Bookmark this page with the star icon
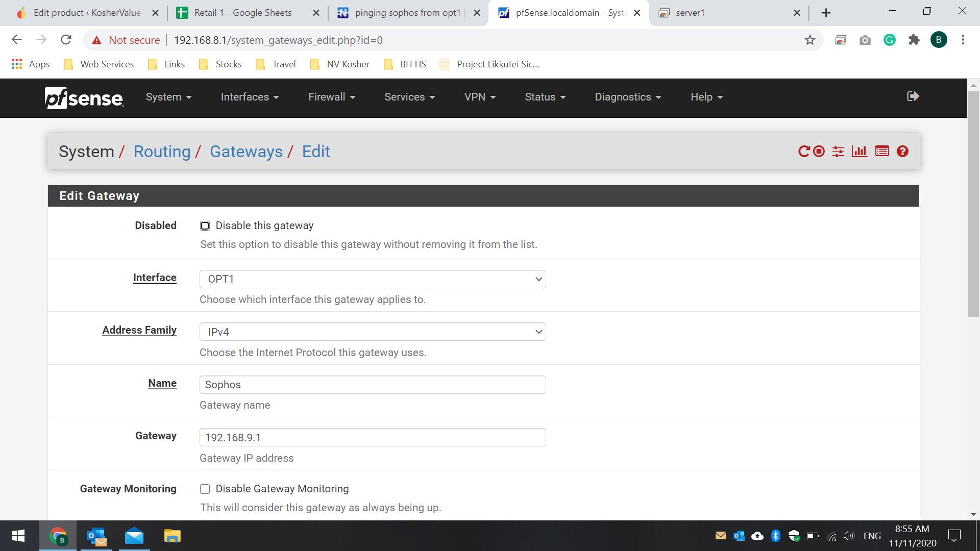Viewport: 980px width, 551px height. pos(810,40)
